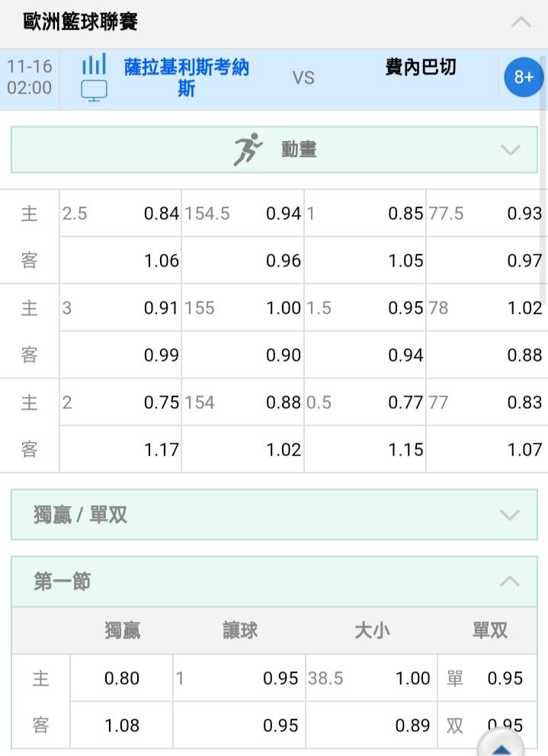
Task: Tap match time 11-16 02:00
Action: click(30, 77)
